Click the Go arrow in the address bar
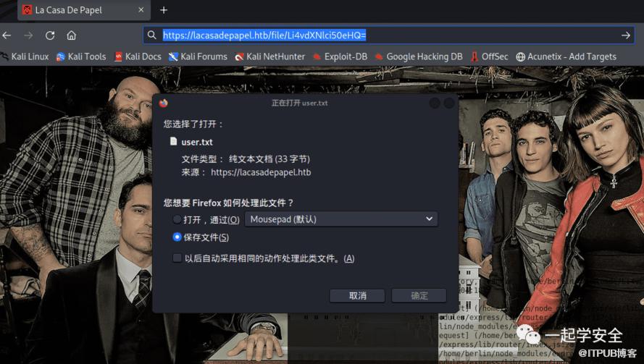 pyautogui.click(x=625, y=35)
